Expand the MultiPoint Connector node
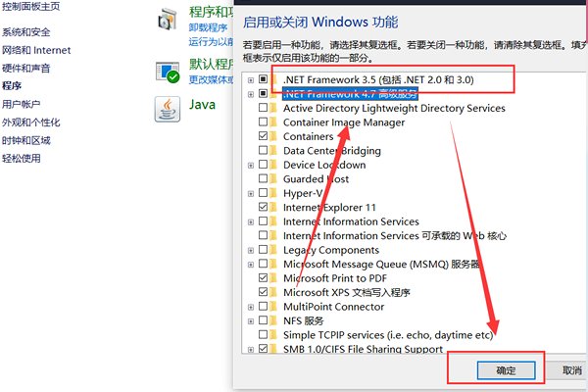 coord(251,307)
